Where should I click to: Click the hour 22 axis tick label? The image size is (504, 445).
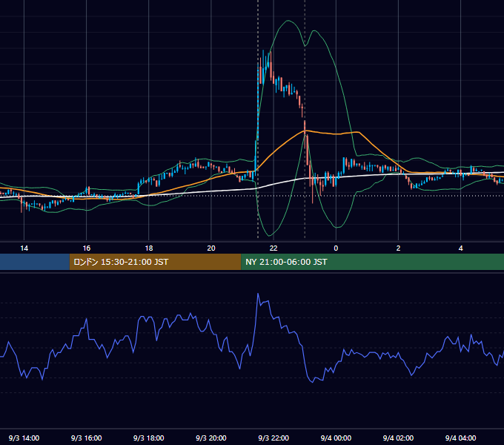(x=273, y=248)
